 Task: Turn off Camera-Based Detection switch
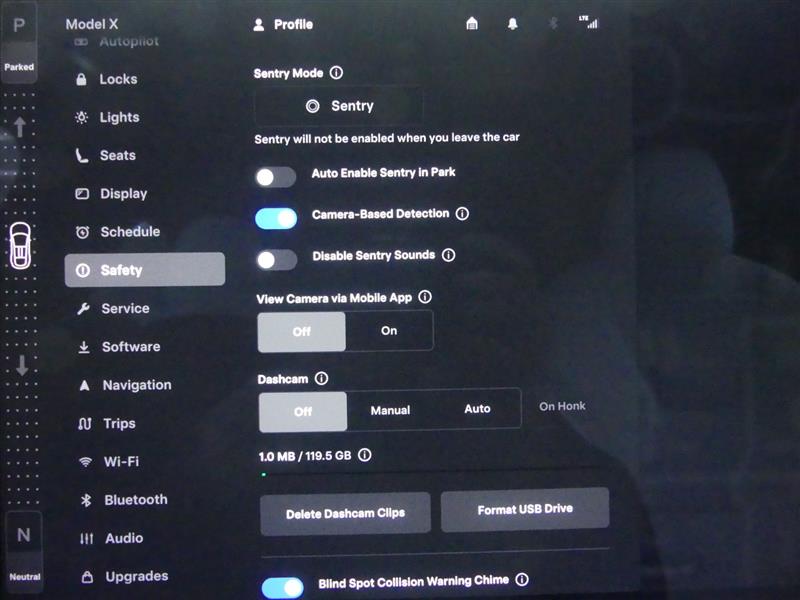[x=276, y=218]
